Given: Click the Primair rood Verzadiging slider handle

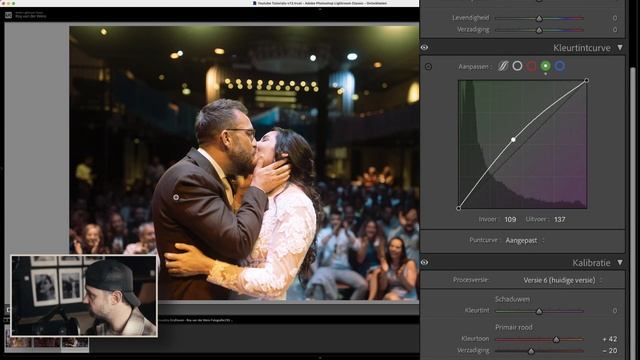Looking at the screenshot, I should [531, 351].
